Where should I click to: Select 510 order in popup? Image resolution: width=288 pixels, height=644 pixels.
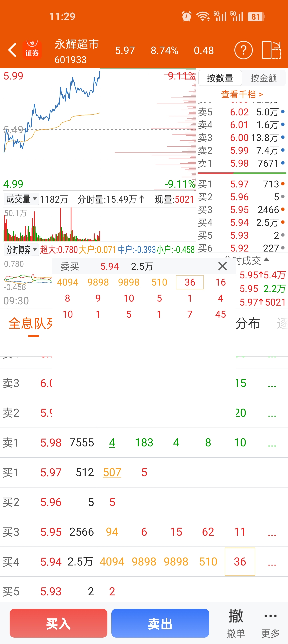(159, 282)
